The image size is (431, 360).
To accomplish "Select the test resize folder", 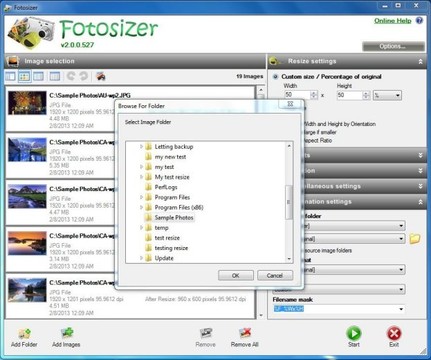I will [167, 238].
